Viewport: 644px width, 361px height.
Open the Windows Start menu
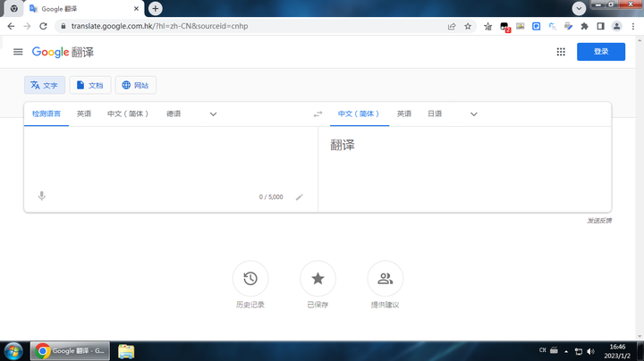click(13, 351)
